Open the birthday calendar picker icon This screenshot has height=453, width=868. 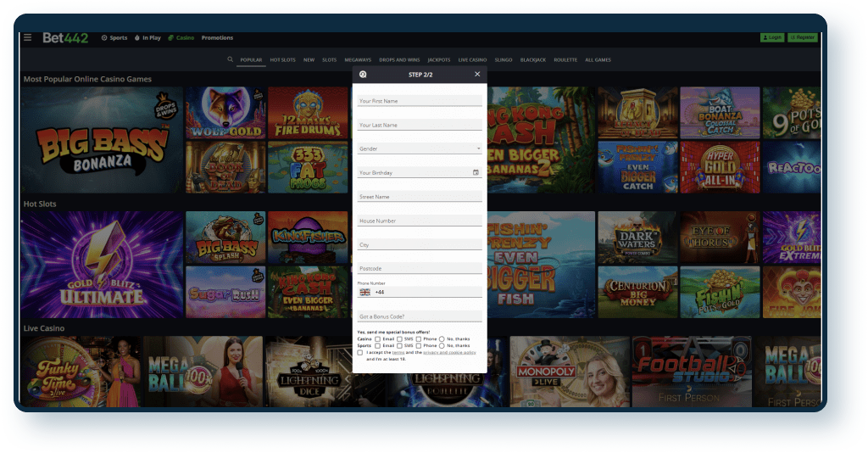click(476, 172)
